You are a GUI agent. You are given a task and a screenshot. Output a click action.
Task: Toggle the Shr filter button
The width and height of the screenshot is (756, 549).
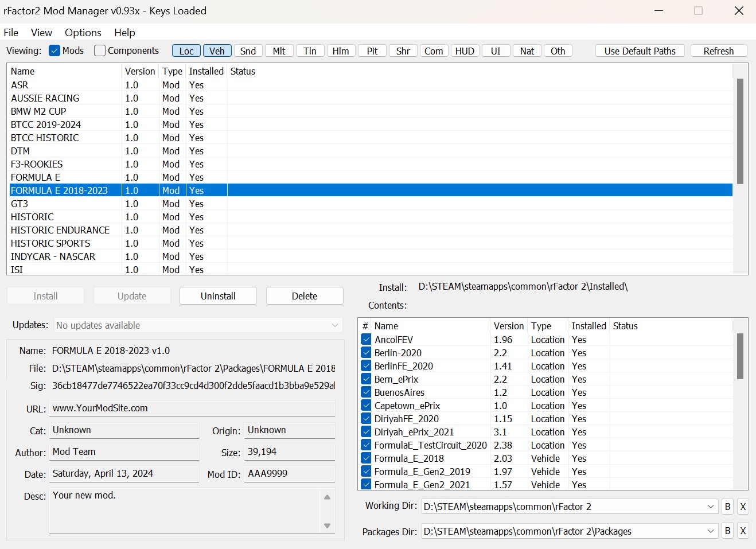[403, 51]
